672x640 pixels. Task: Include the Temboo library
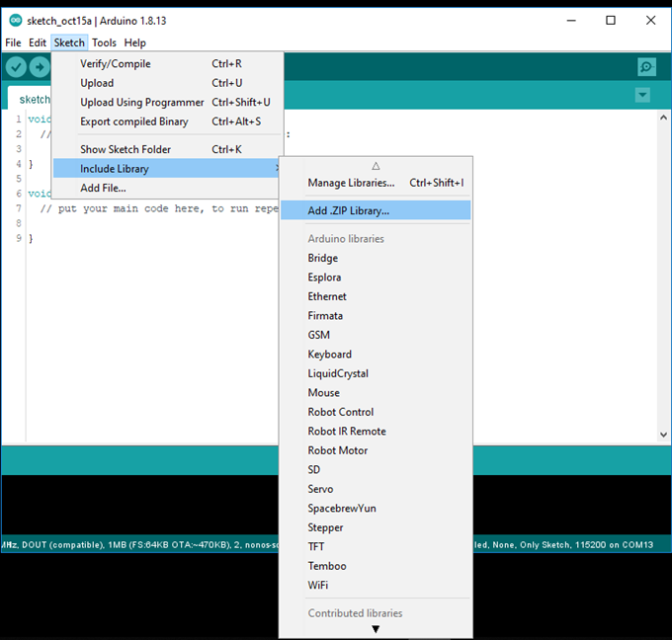pos(376,566)
